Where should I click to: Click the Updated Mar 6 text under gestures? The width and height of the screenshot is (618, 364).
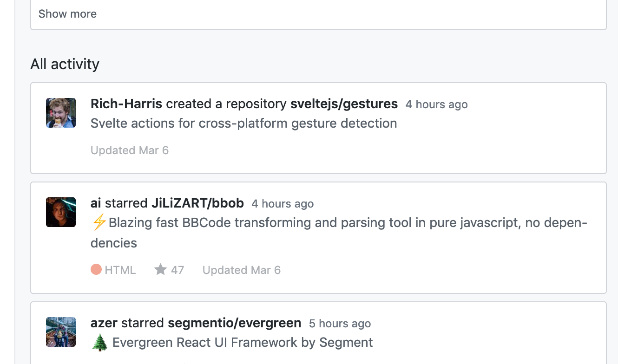click(130, 150)
